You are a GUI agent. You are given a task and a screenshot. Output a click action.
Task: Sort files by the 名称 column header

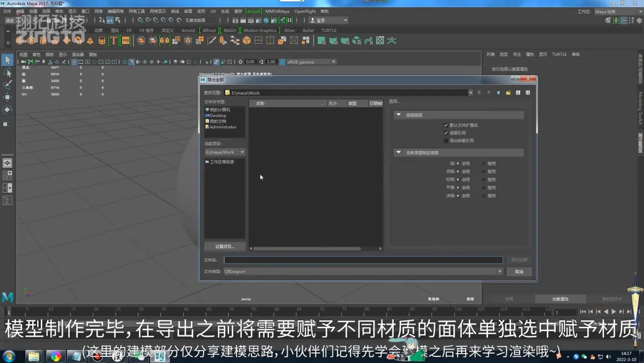287,103
